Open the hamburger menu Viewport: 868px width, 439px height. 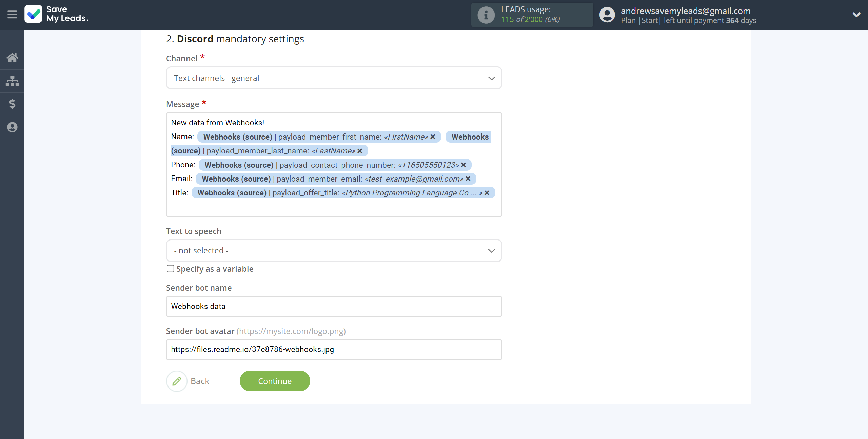click(x=12, y=15)
